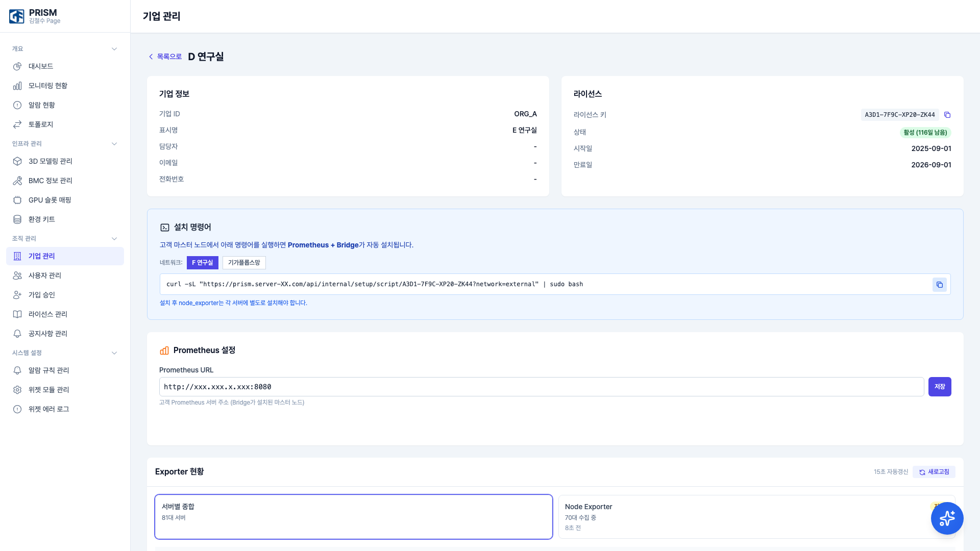Viewport: 980px width, 551px height.
Task: Refresh exporter status with 새로고침
Action: [934, 472]
